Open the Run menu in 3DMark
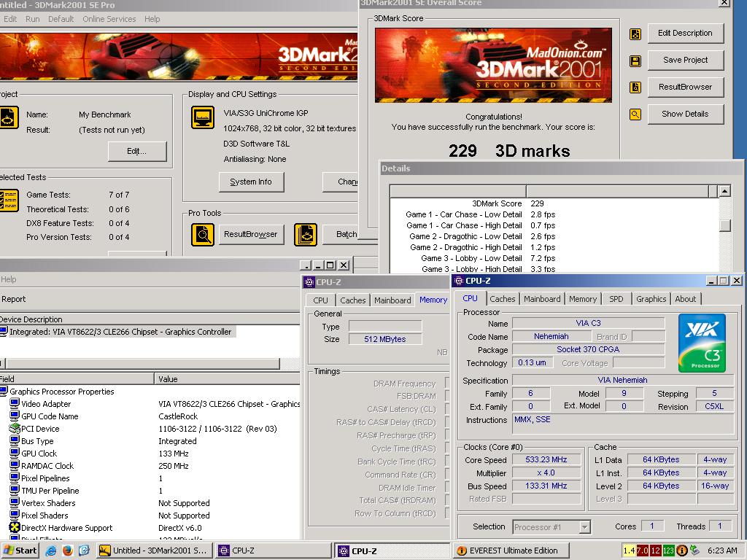Screen dimensions: 747x560 click(32, 19)
